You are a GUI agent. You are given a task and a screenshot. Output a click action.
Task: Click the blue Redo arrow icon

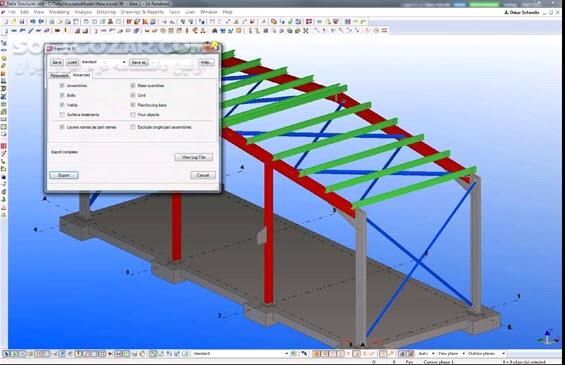pyautogui.click(x=41, y=22)
